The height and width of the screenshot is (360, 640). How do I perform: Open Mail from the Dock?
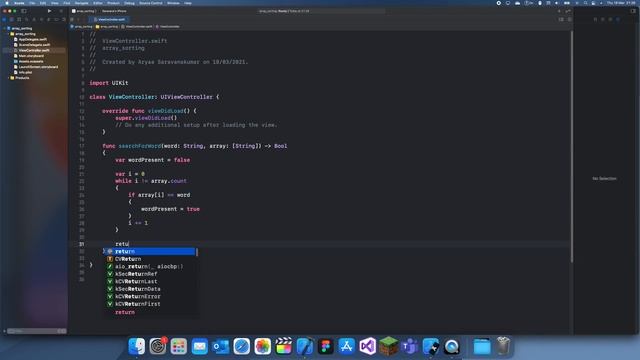[200, 347]
